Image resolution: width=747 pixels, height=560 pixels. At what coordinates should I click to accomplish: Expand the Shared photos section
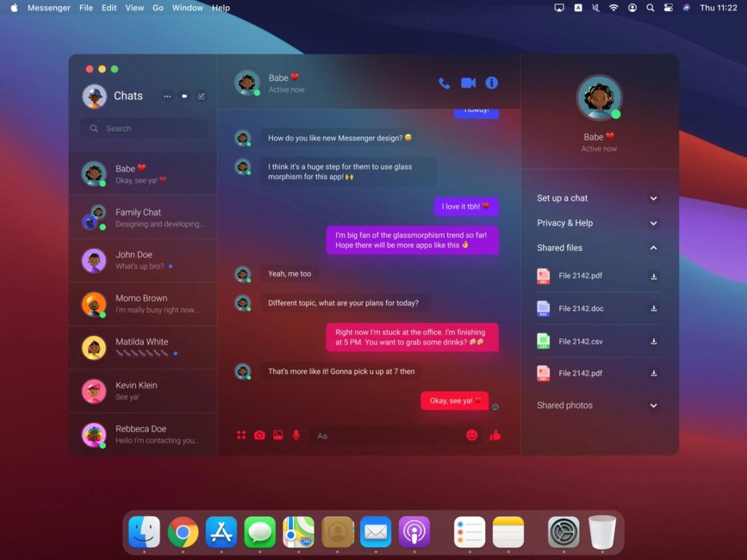[x=653, y=405]
